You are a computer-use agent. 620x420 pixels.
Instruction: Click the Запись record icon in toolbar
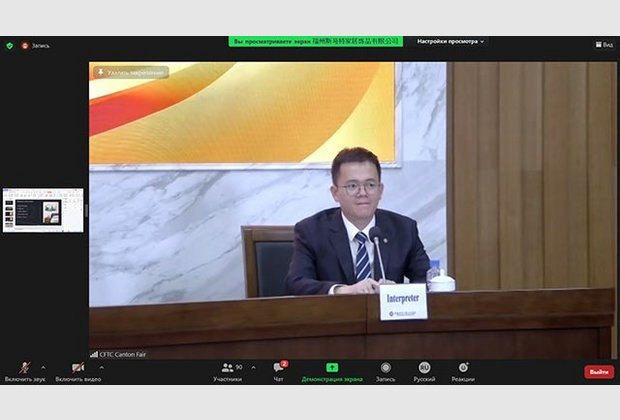(x=385, y=371)
